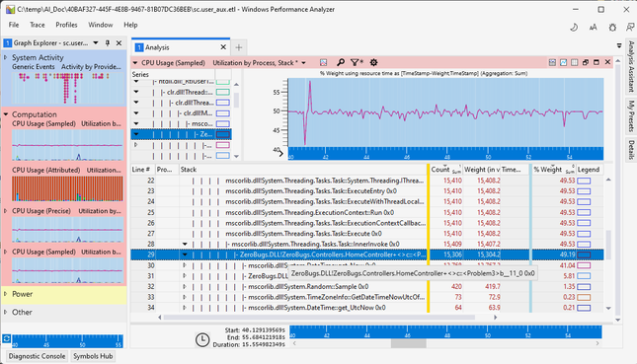637x364 pixels.
Task: Open the search magnifier in CPU Usage toolbar
Action: click(341, 62)
